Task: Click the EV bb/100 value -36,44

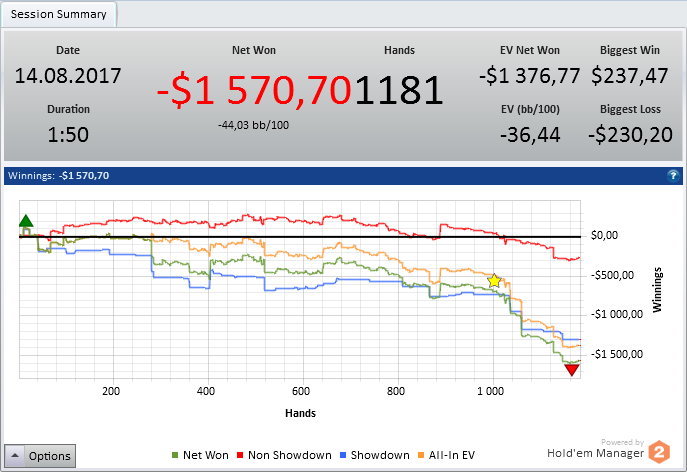Action: point(530,135)
